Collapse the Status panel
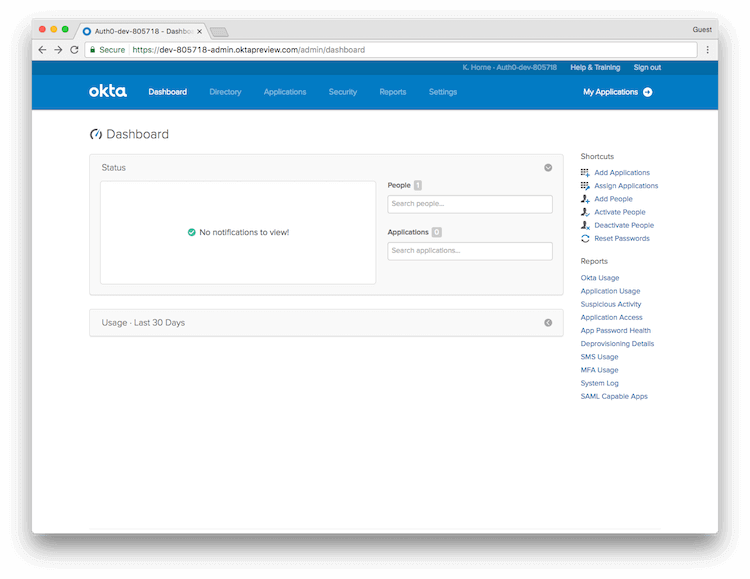The image size is (750, 579). pyautogui.click(x=548, y=168)
